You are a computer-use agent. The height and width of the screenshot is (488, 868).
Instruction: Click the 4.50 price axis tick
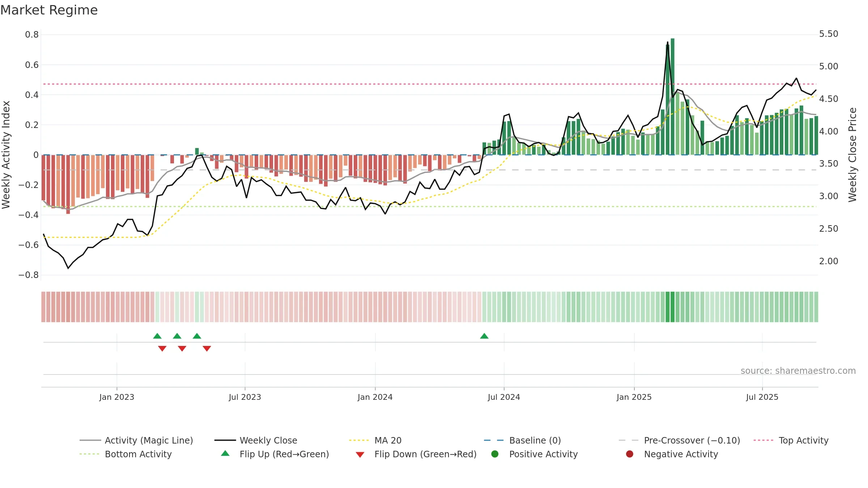click(x=829, y=99)
